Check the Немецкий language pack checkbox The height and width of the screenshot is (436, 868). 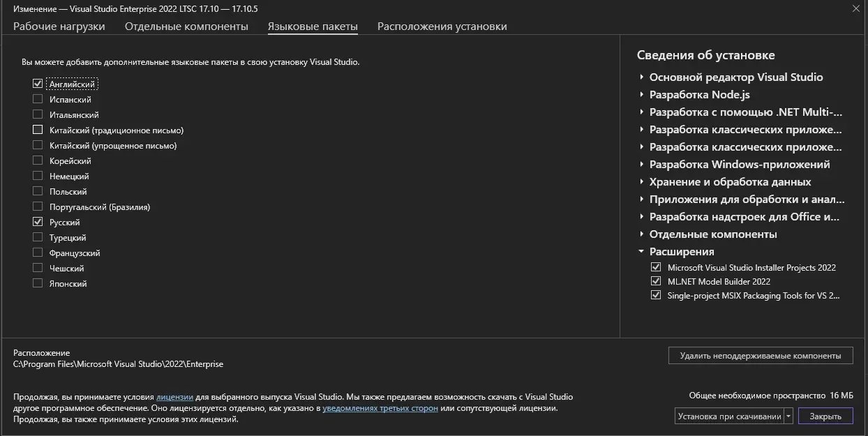coord(38,176)
